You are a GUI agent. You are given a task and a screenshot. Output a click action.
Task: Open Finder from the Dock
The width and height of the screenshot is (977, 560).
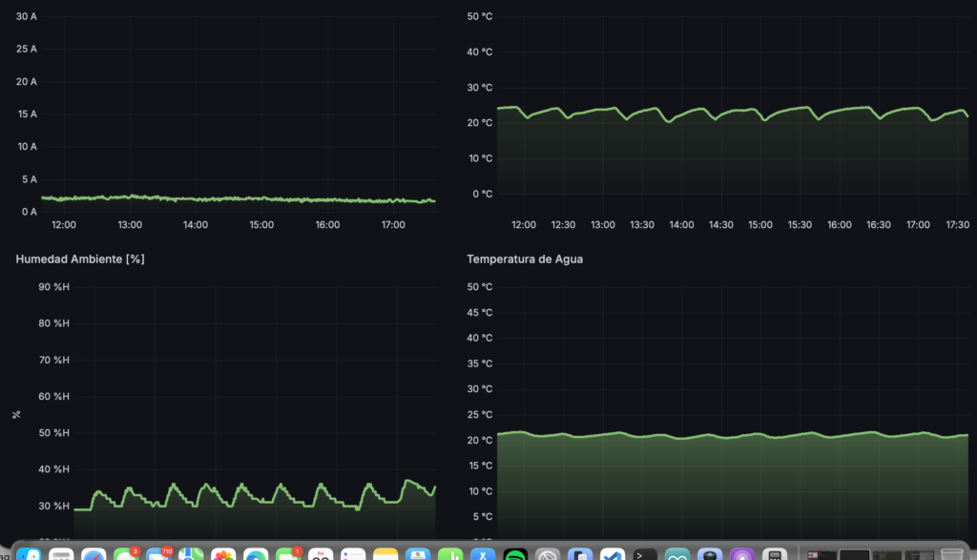(x=29, y=553)
